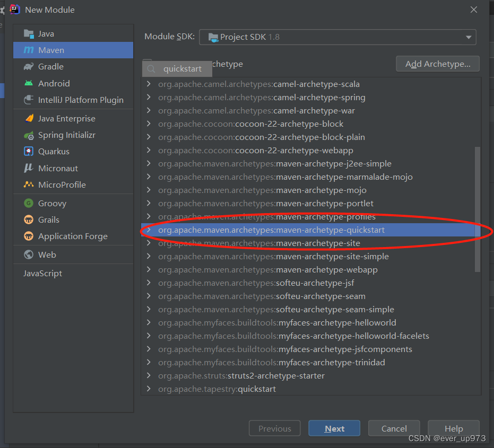Screen dimensions: 494x448
Task: Click the Web globe icon
Action: point(29,254)
